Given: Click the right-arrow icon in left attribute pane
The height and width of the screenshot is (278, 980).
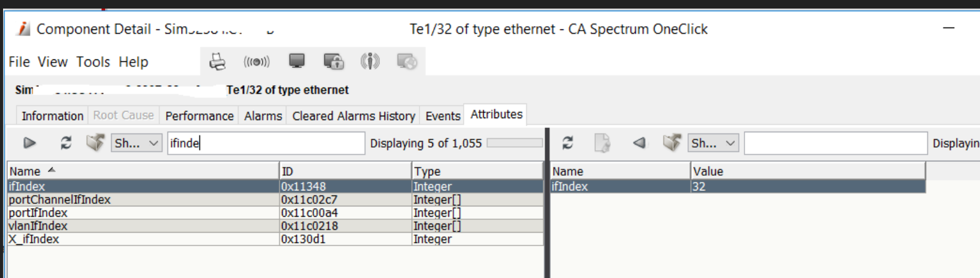Looking at the screenshot, I should (x=29, y=143).
